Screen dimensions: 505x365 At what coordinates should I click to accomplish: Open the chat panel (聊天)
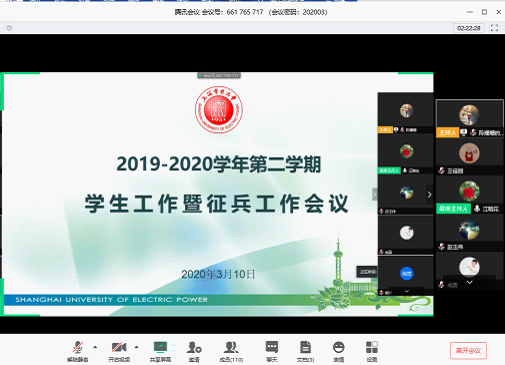272,351
